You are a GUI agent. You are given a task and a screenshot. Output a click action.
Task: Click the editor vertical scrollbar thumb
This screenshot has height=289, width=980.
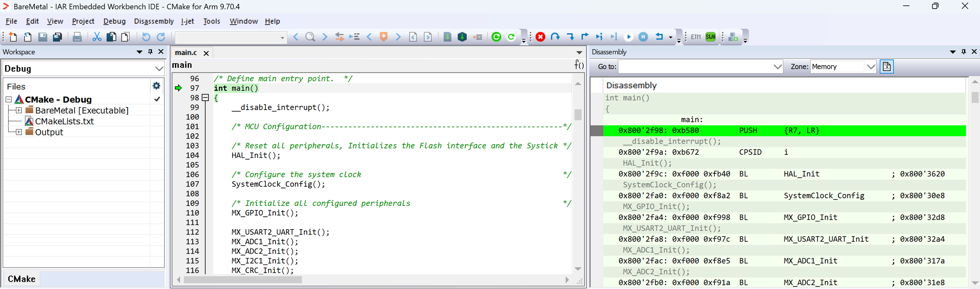(578, 115)
